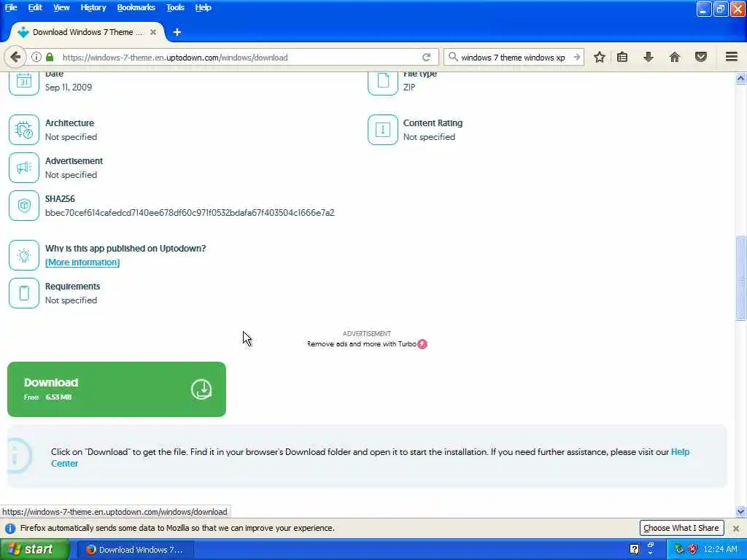Select the Firefox taskbar window button
Screen dimensions: 747x560
tap(135, 550)
